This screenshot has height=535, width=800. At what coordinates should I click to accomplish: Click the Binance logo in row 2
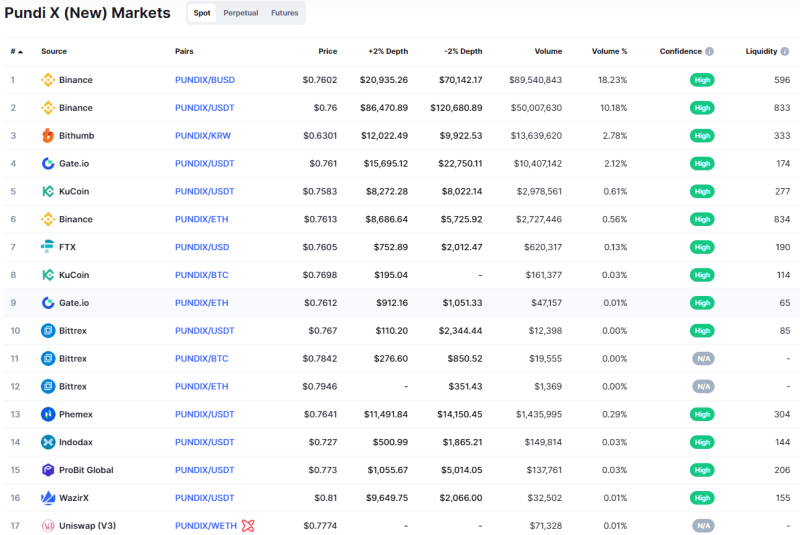(x=48, y=108)
